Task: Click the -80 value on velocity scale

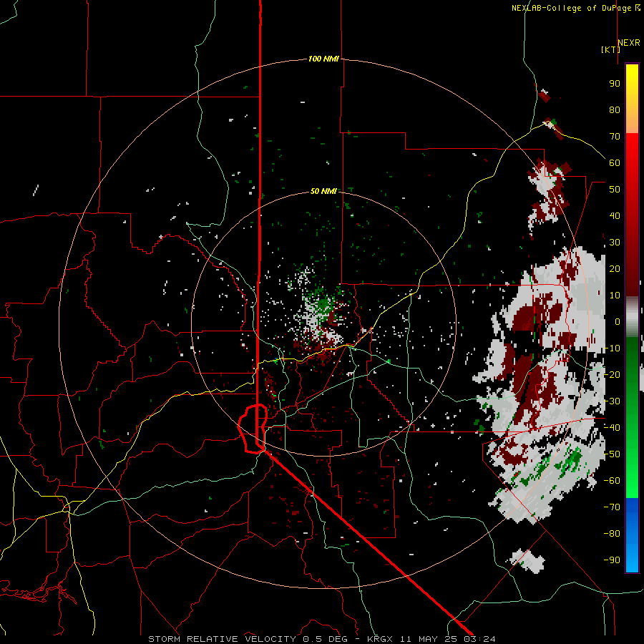Action: (613, 534)
